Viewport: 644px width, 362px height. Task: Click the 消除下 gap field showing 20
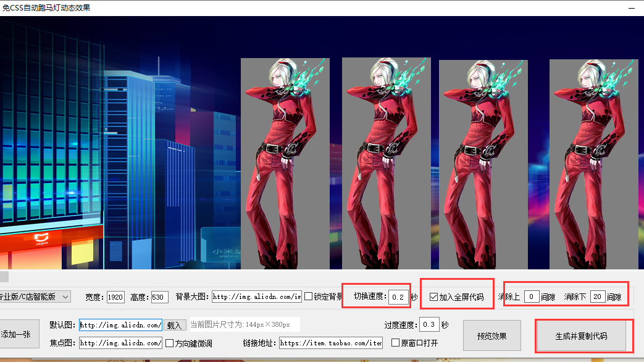click(598, 297)
